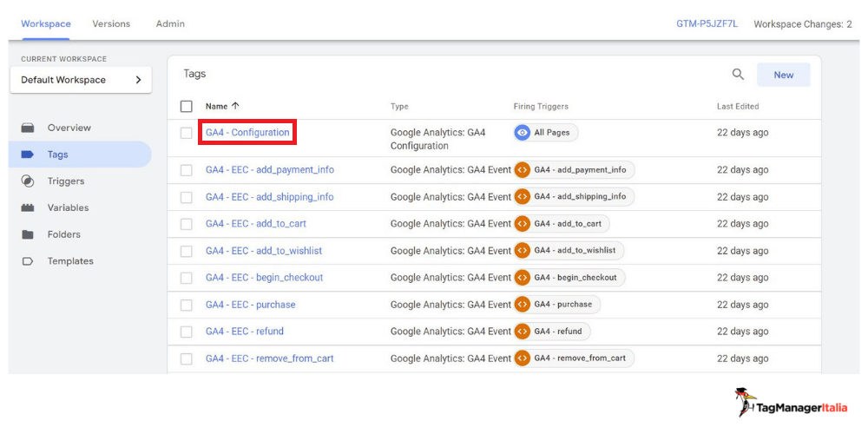The image size is (868, 434).
Task: Check the remove_from_cart tag row checkbox
Action: click(x=187, y=358)
